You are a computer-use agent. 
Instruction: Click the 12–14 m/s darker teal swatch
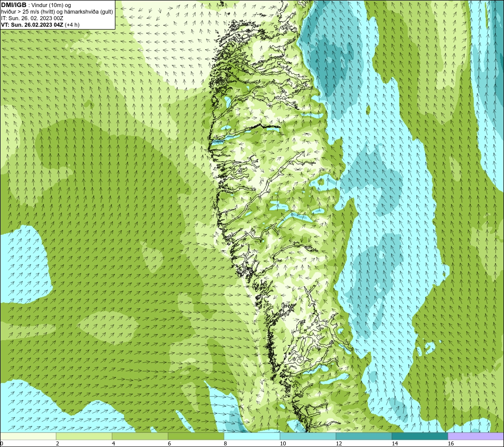click(x=363, y=436)
